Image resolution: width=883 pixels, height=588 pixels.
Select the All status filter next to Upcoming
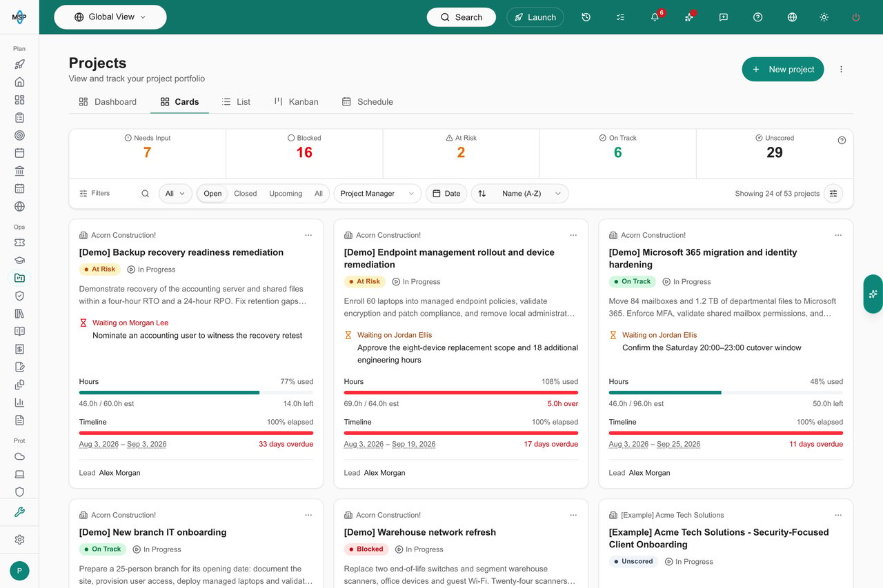(319, 194)
